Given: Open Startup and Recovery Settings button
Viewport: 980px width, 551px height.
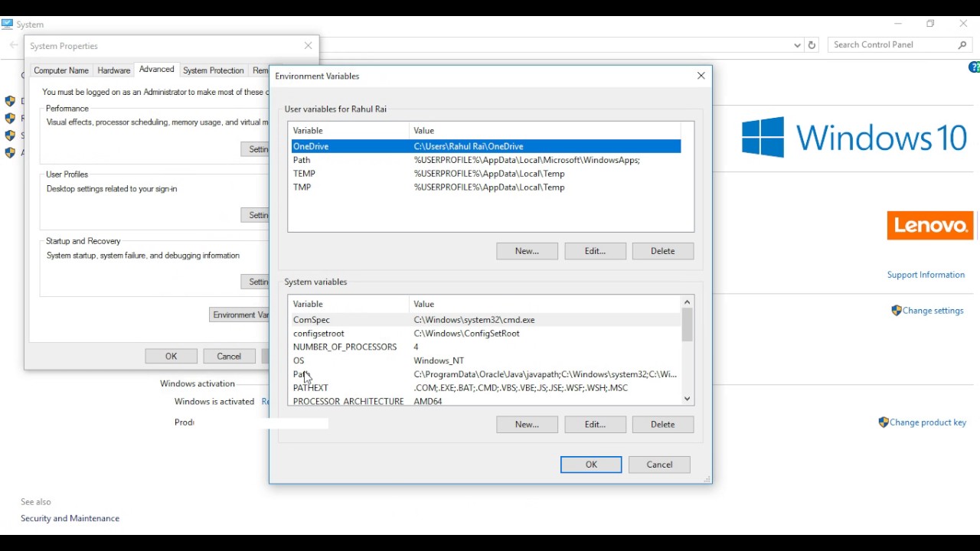Looking at the screenshot, I should [255, 282].
